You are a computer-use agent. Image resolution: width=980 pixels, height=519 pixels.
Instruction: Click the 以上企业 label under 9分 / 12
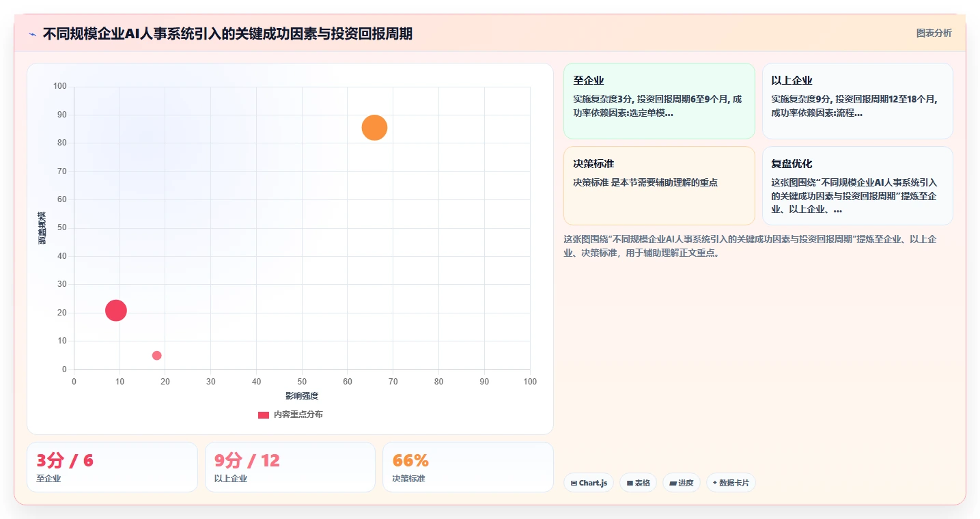coord(231,479)
